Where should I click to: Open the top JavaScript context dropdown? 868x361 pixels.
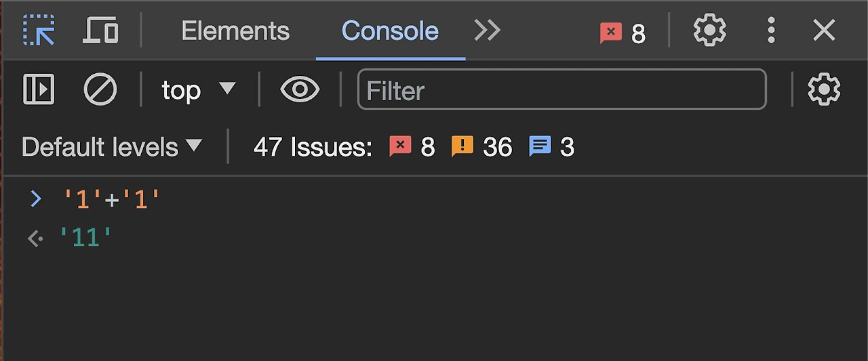[x=198, y=89]
